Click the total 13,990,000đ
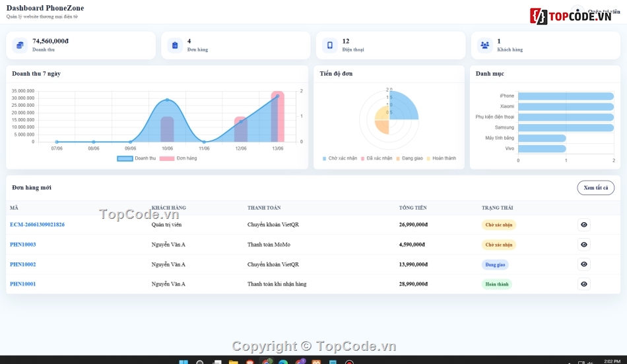Image resolution: width=627 pixels, height=364 pixels. click(x=413, y=264)
